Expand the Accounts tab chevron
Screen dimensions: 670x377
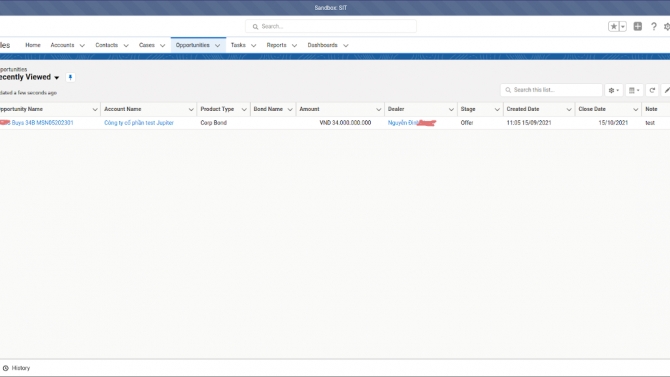[x=82, y=45]
